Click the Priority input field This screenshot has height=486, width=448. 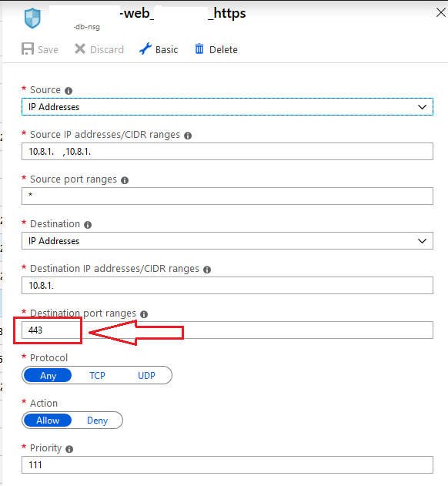pyautogui.click(x=227, y=464)
